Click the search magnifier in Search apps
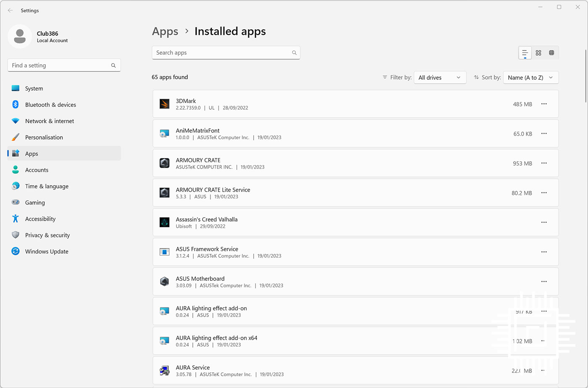Viewport: 588px width, 388px height. [x=294, y=53]
